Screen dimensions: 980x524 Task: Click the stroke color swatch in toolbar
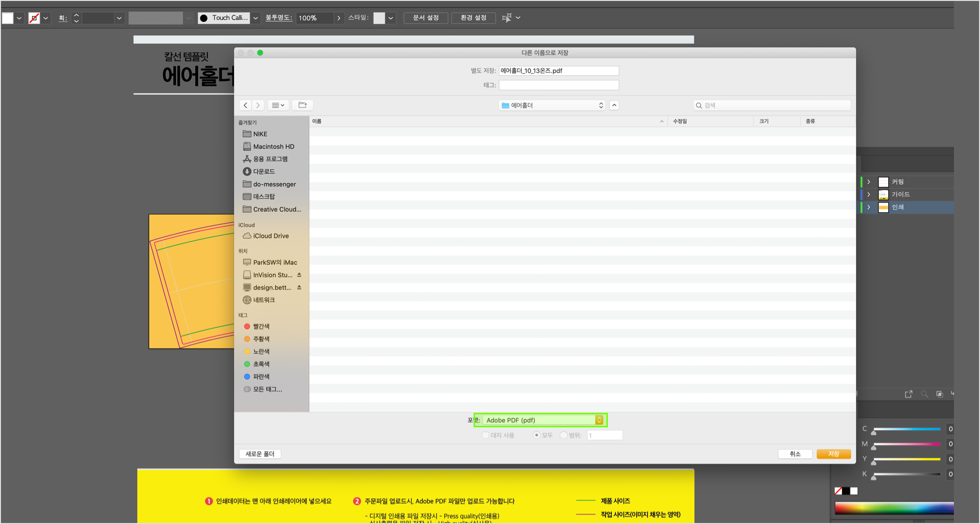tap(34, 18)
